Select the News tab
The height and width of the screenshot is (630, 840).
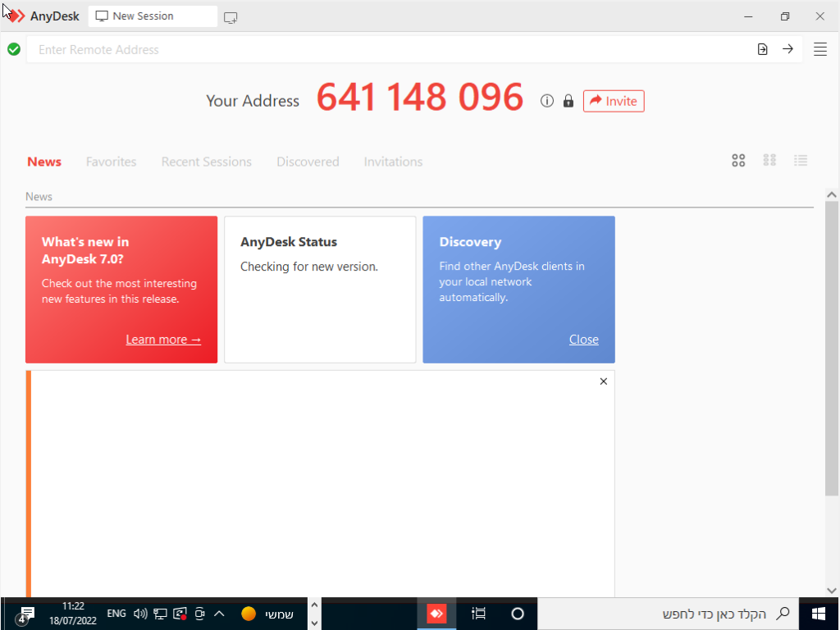[x=44, y=162]
